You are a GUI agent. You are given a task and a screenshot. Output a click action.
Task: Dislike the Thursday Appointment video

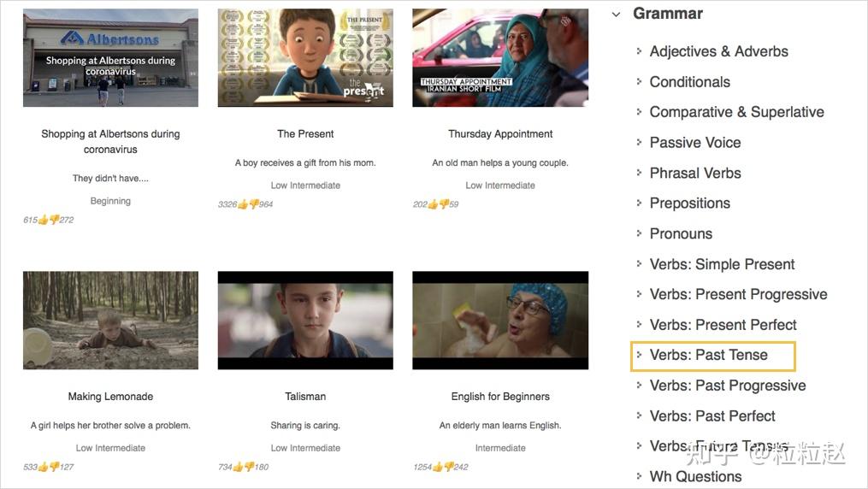pyautogui.click(x=444, y=204)
